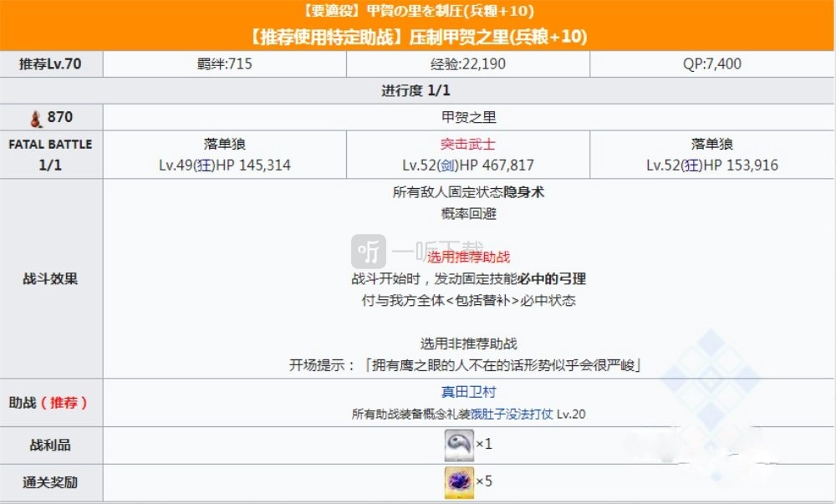
Task: Select the QP:7,400 reward cell
Action: [713, 64]
